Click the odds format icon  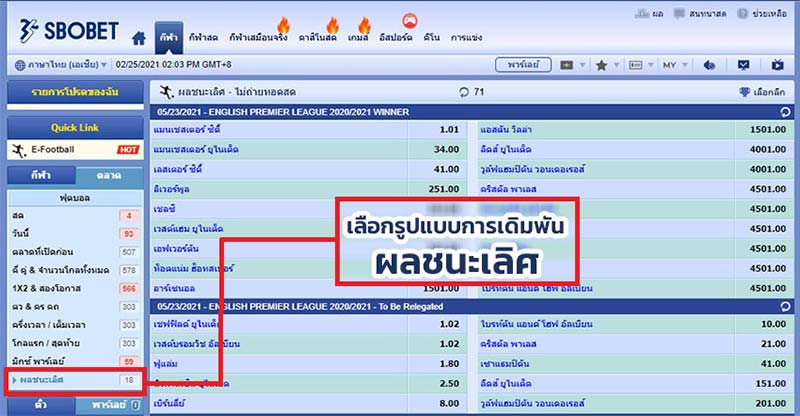click(636, 65)
